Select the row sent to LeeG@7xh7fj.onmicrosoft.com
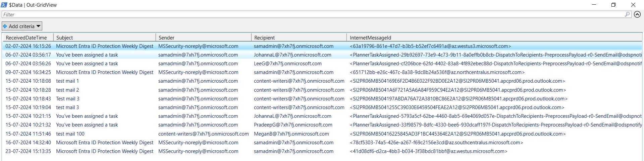644x161 pixels. tap(287, 64)
